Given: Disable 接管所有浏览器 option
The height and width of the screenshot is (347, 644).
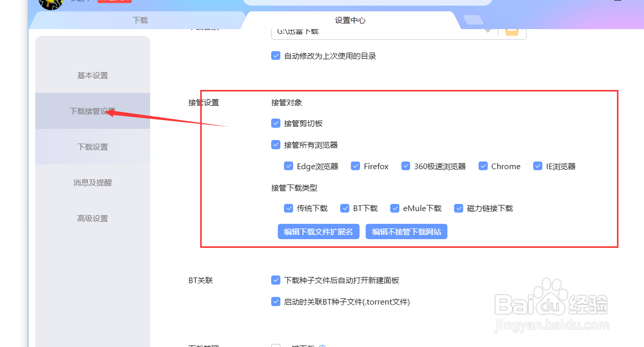Looking at the screenshot, I should pos(276,145).
